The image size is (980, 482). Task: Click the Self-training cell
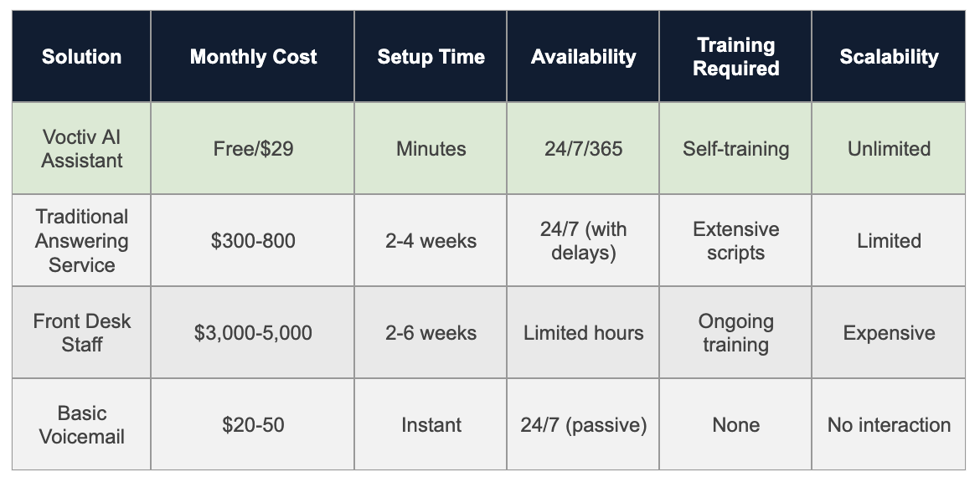click(735, 149)
